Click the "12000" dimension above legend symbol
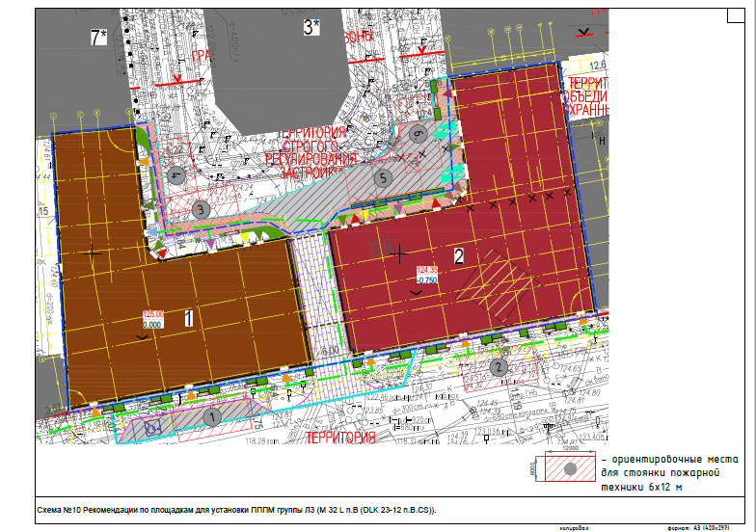This screenshot has height=532, width=756. 571,448
